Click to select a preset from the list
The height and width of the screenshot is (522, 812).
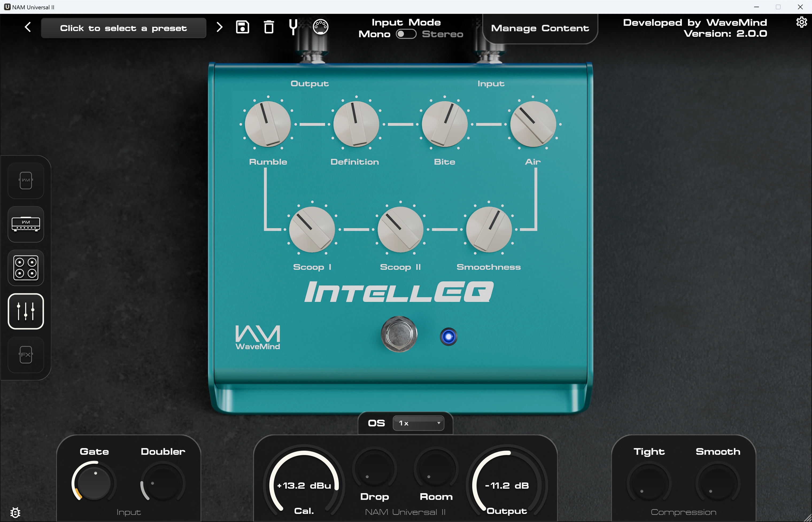pyautogui.click(x=123, y=28)
